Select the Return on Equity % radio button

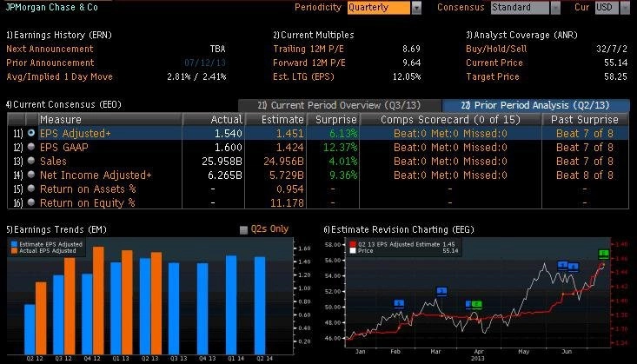tap(31, 202)
